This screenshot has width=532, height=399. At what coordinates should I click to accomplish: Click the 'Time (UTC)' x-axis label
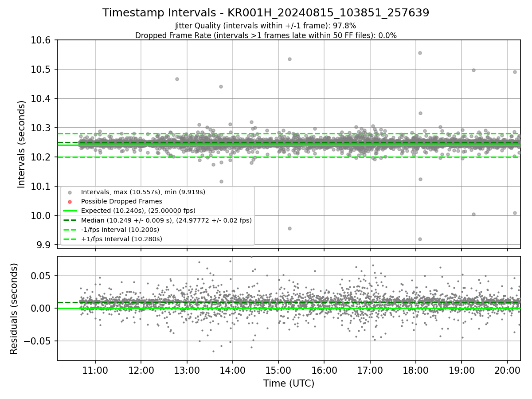coord(289,383)
